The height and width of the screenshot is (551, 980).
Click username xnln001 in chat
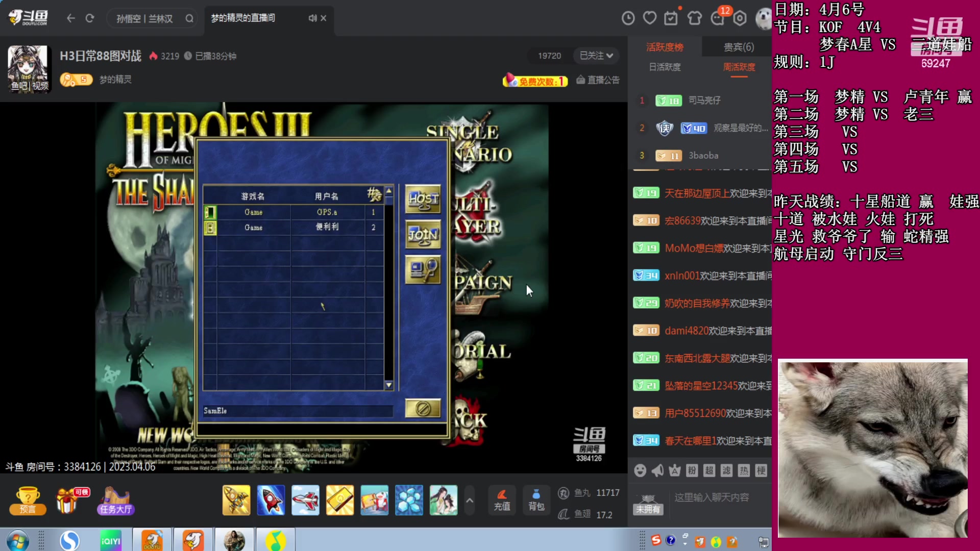coord(682,276)
